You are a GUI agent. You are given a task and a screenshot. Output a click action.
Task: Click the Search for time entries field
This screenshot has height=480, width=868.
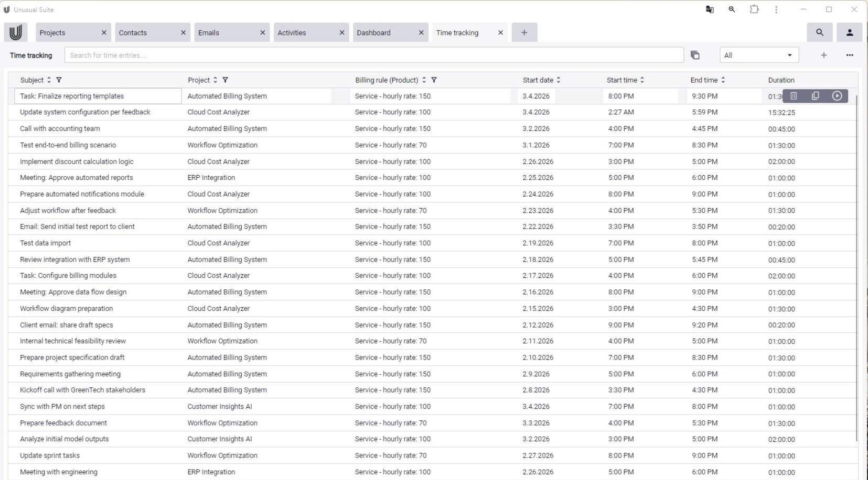pos(373,55)
